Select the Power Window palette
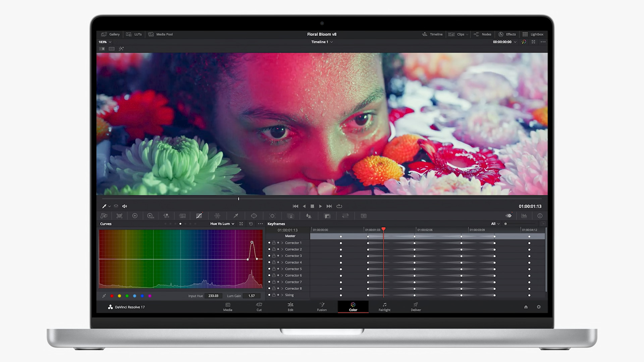The width and height of the screenshot is (644, 362). (x=254, y=216)
